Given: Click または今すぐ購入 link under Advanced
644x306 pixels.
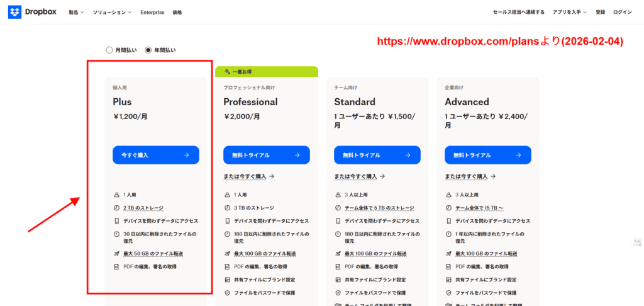Looking at the screenshot, I should pyautogui.click(x=470, y=176).
